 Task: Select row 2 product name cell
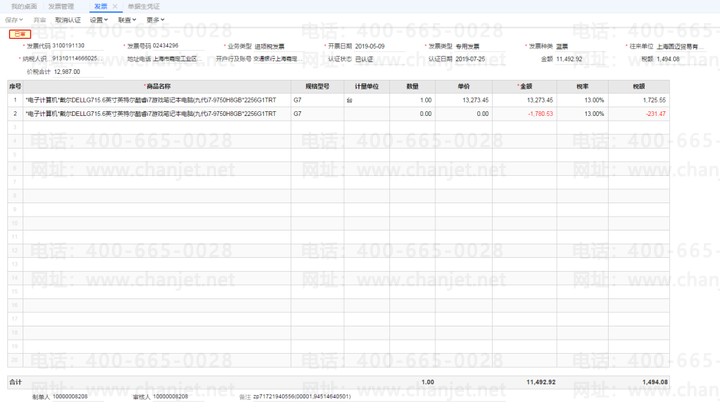point(157,113)
